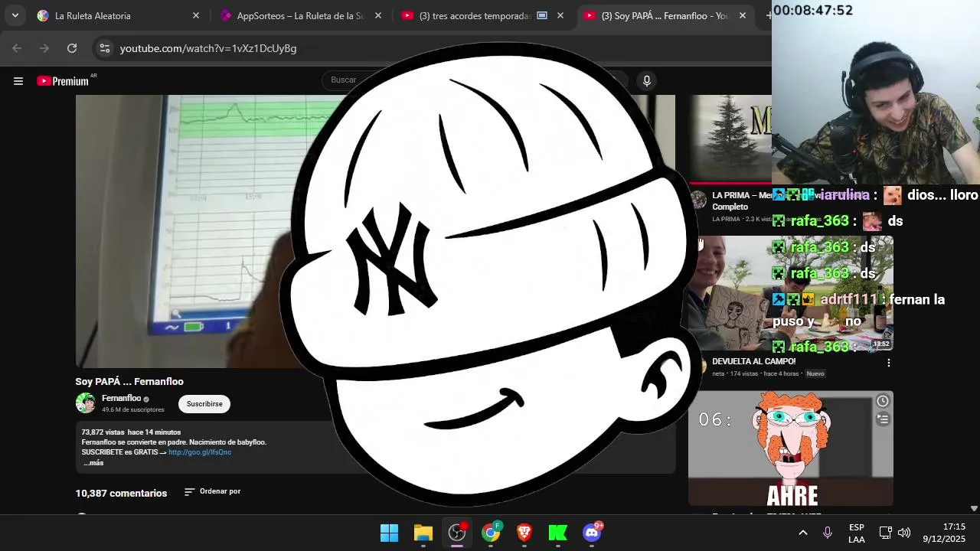Close the La Ruleta Aleatoria tab

coord(195,15)
